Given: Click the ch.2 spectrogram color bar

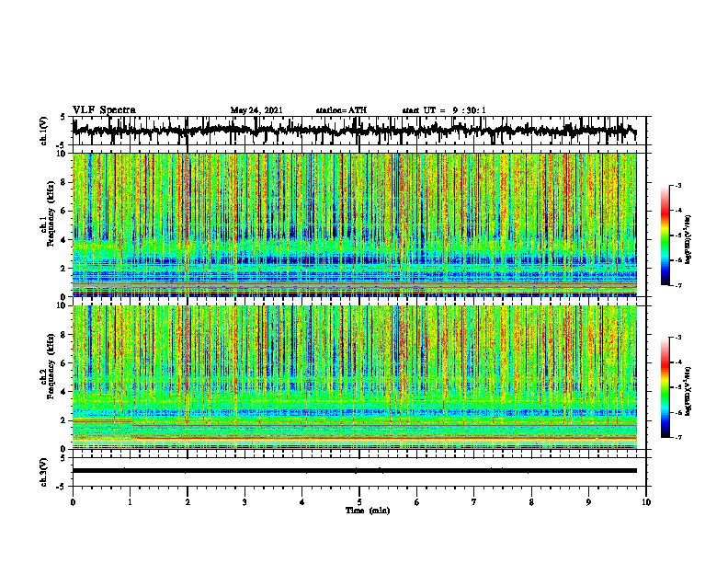Looking at the screenshot, I should [665, 387].
